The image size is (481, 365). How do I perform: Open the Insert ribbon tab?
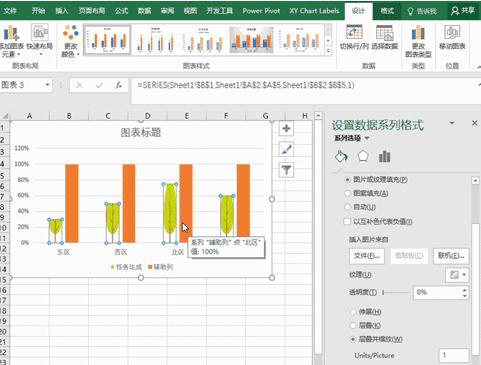62,11
